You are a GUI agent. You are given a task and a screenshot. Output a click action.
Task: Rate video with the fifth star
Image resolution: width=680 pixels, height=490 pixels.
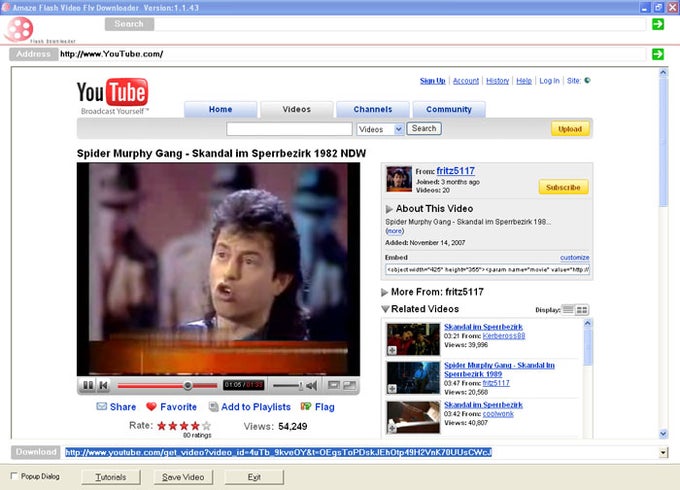point(206,426)
